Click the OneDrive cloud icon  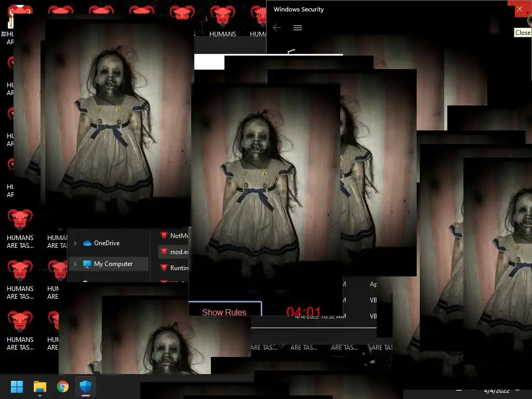[x=87, y=243]
